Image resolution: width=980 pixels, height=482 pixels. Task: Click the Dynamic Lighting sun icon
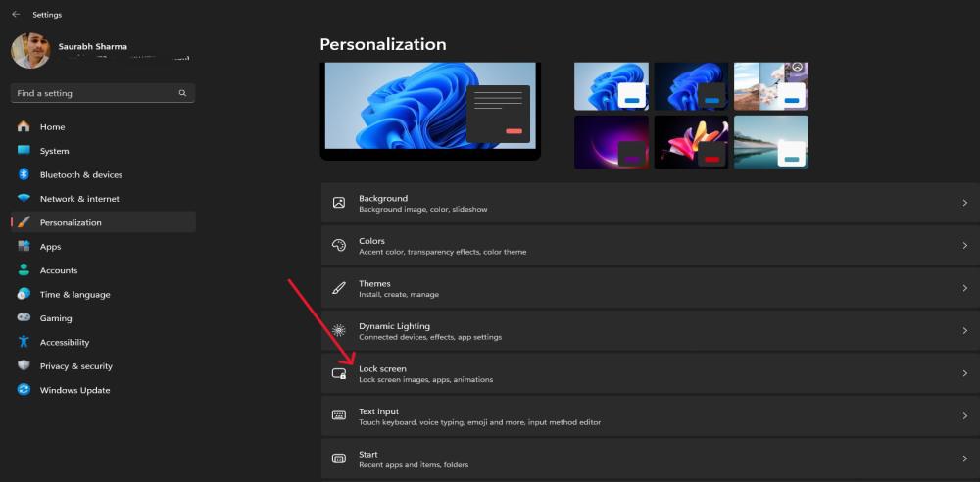[339, 331]
